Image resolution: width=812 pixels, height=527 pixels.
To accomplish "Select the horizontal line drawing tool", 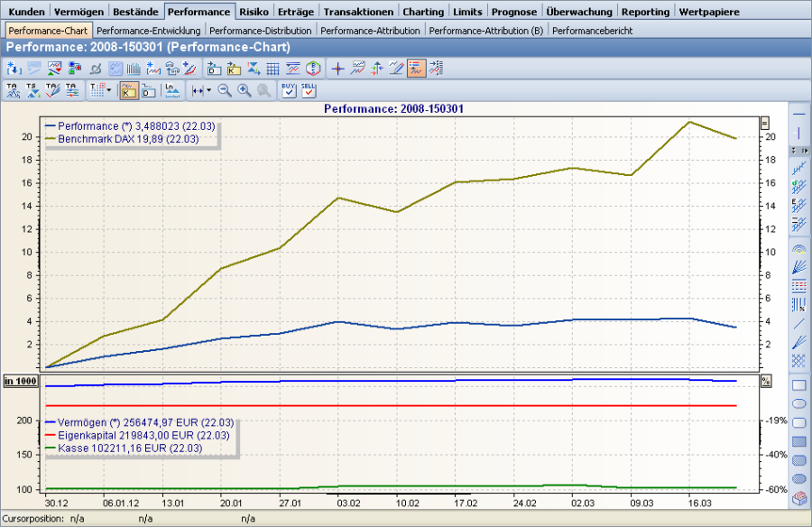I will [798, 115].
